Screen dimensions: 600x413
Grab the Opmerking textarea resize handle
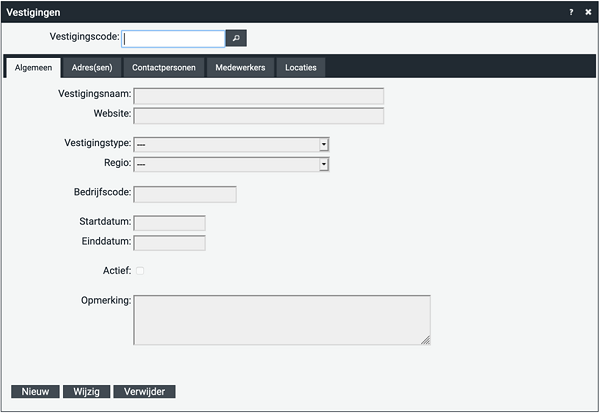click(x=426, y=340)
